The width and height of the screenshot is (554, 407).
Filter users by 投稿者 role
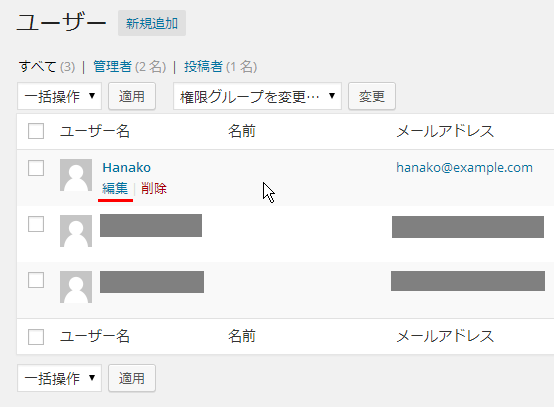[203, 66]
